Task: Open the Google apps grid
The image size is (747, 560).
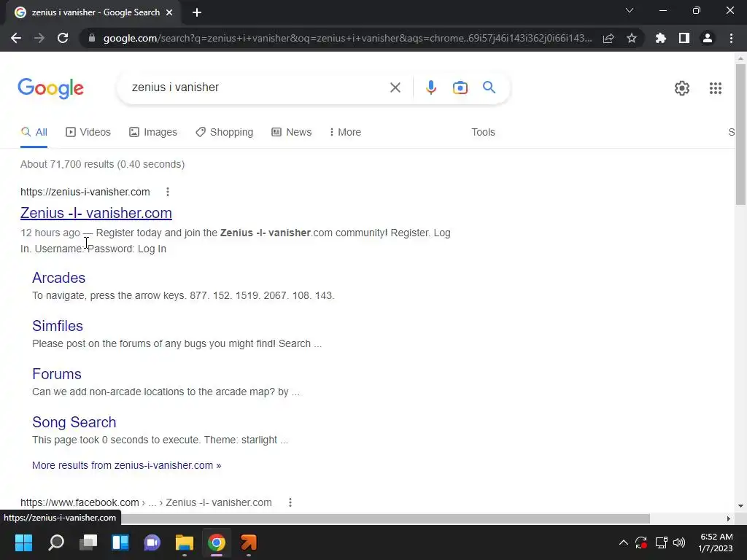Action: coord(715,88)
